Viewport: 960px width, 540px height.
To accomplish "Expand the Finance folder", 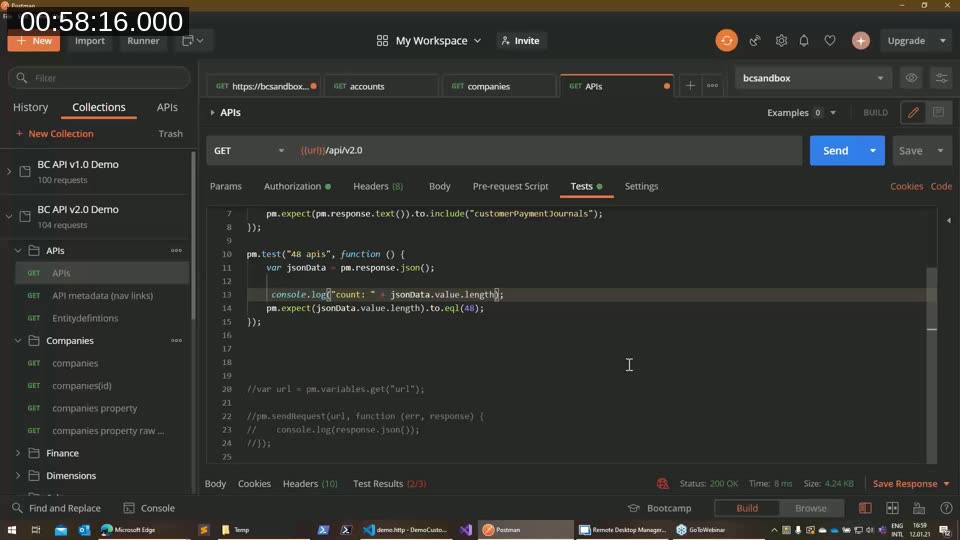I will 18,453.
